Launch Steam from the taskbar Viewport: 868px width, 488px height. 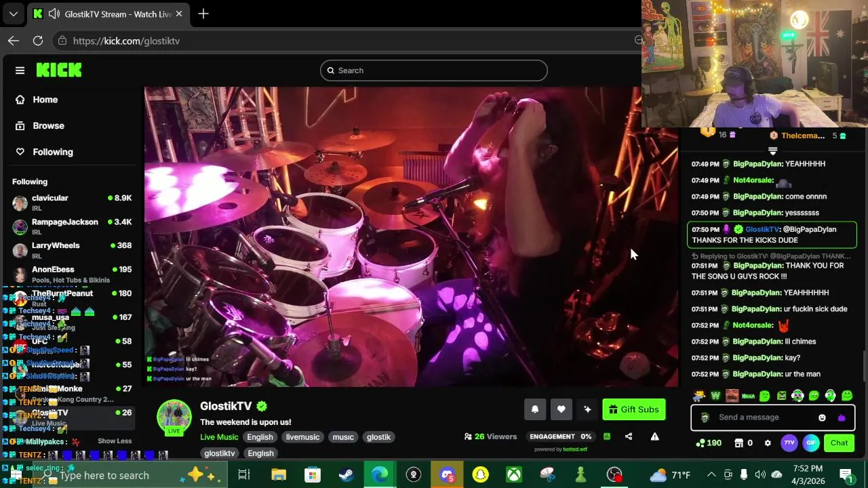tap(346, 475)
